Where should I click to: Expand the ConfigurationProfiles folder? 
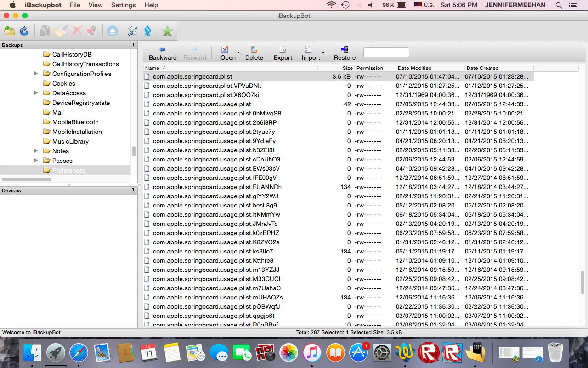[x=36, y=74]
